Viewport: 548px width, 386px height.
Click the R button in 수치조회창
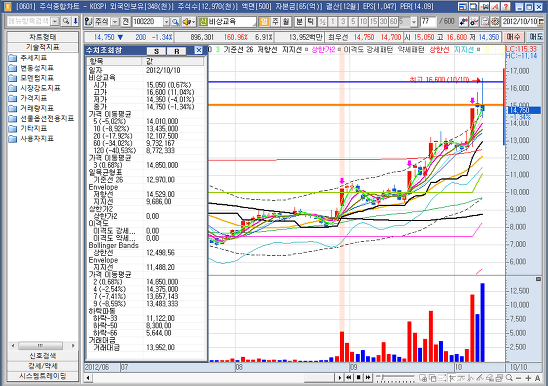pyautogui.click(x=177, y=51)
